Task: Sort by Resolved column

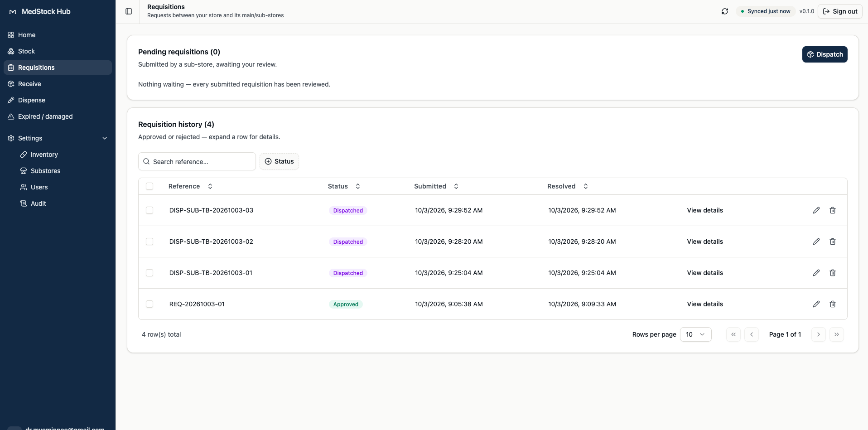Action: click(568, 186)
